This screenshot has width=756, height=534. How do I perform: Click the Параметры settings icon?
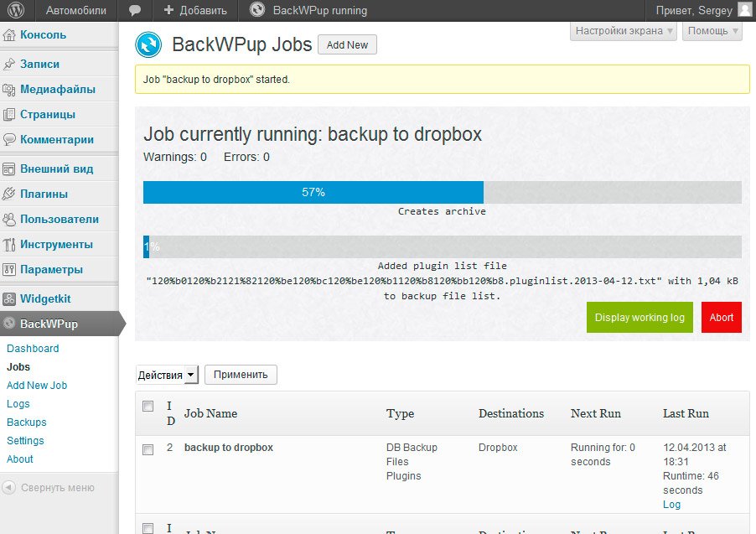(x=9, y=270)
